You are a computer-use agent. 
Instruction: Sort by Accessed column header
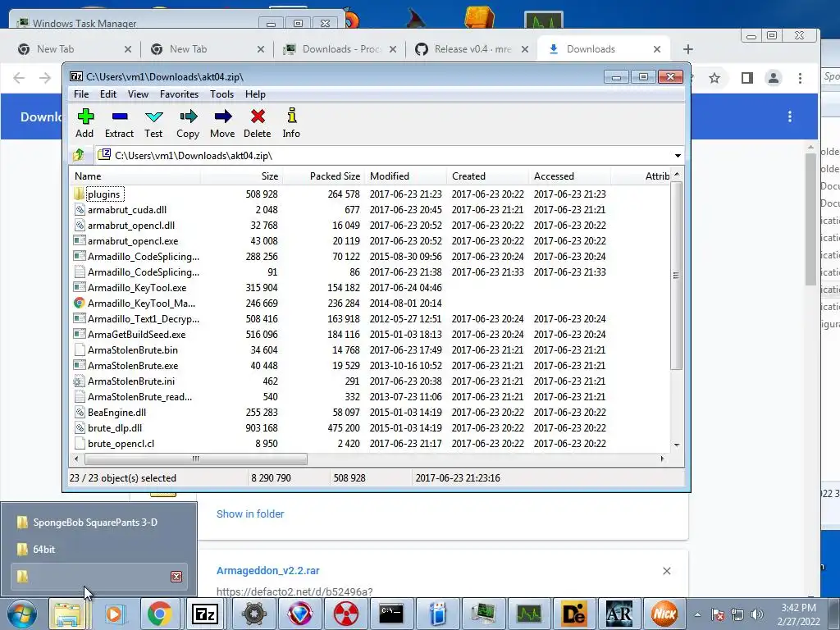pyautogui.click(x=570, y=176)
